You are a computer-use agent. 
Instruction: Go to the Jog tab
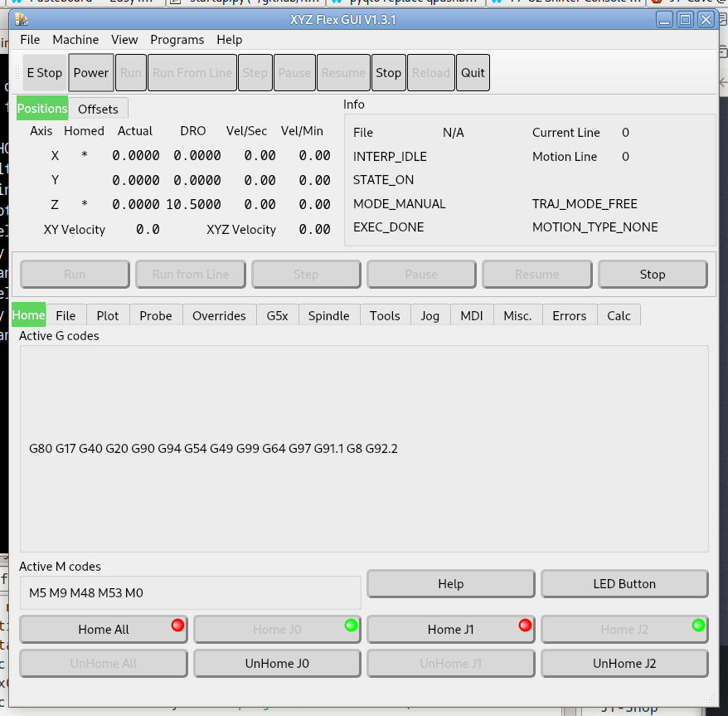430,316
